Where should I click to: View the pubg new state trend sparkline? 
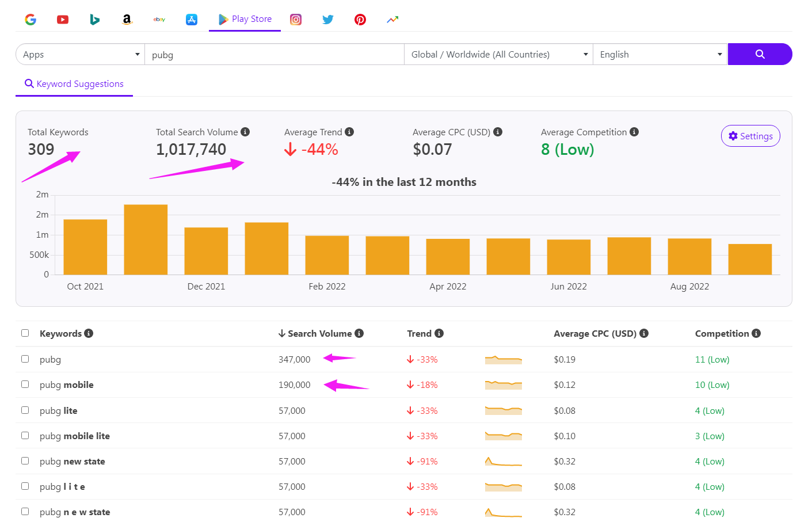[x=504, y=461]
